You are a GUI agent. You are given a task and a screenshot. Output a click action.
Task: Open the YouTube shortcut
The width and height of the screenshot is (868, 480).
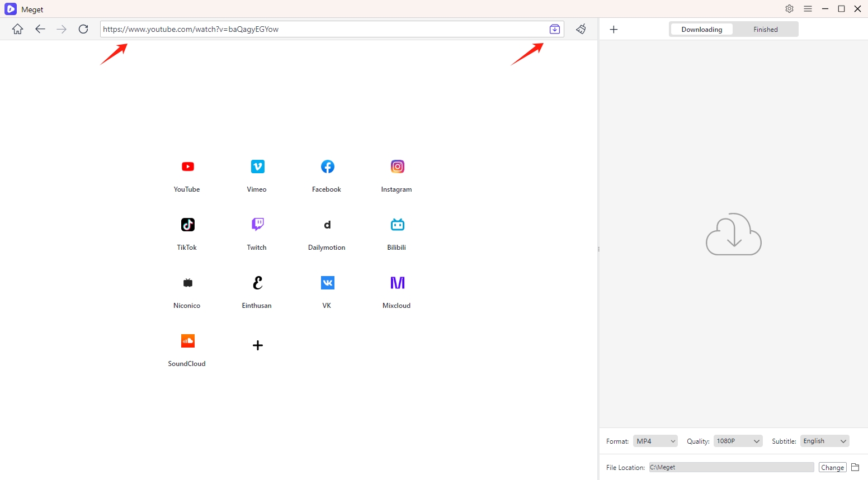click(x=187, y=175)
